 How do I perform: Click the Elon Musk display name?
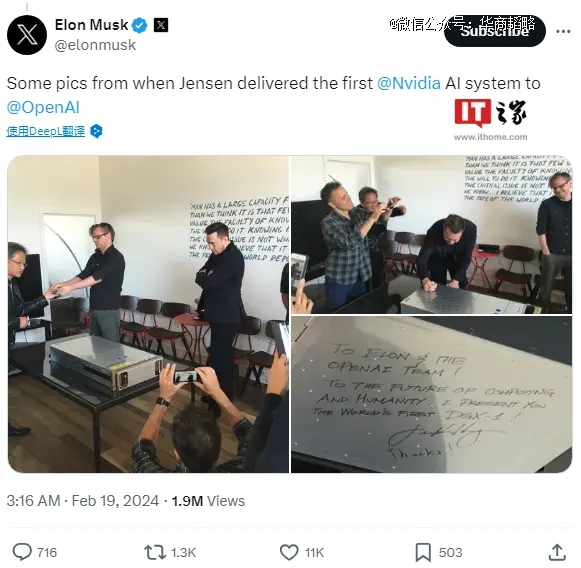coord(91,25)
